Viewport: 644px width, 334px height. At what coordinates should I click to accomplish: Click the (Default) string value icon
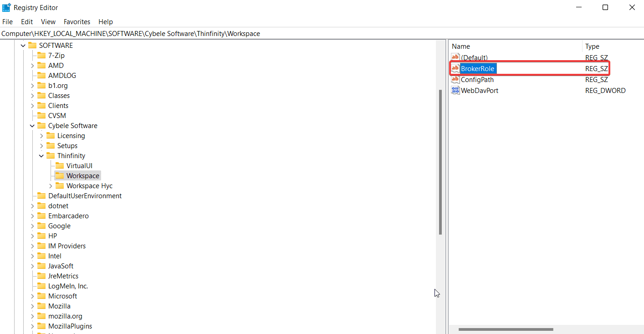(455, 57)
